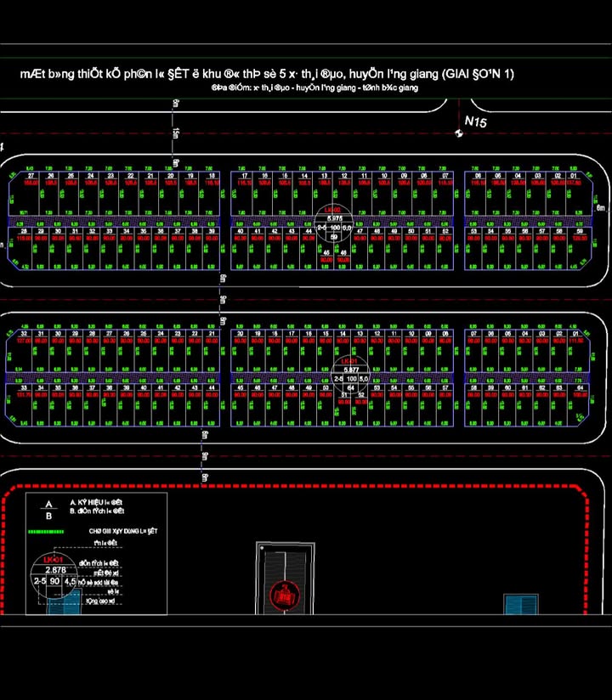612x700 pixels.
Task: Select the blue hatched rectangle at bottom right
Action: click(520, 604)
